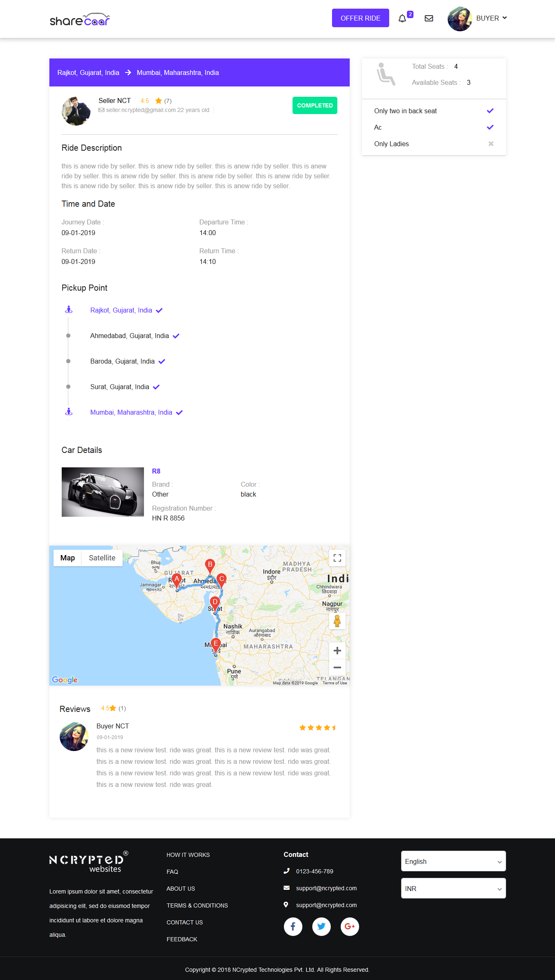
Task: Toggle fullscreen view on the map
Action: 337,558
